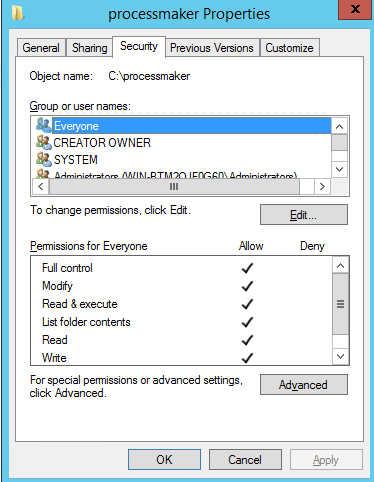
Task: Click the CREATOR OWNER user icon
Action: pos(44,142)
